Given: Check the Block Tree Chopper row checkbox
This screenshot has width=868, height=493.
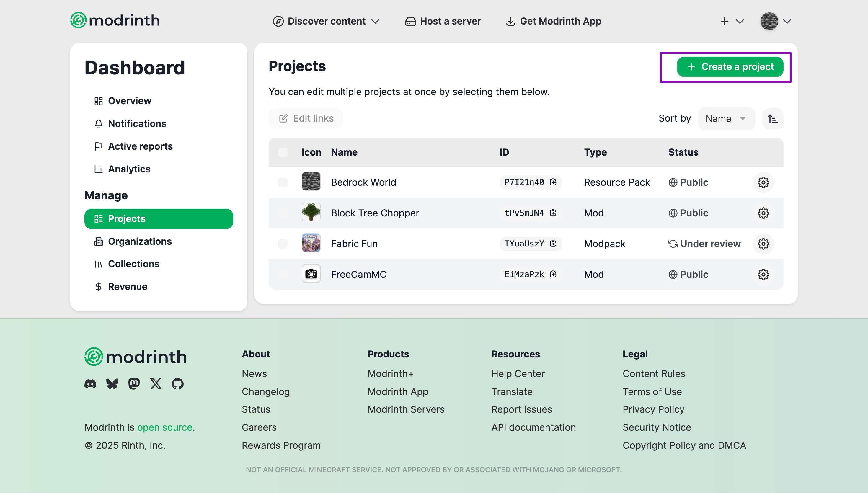Looking at the screenshot, I should point(283,213).
